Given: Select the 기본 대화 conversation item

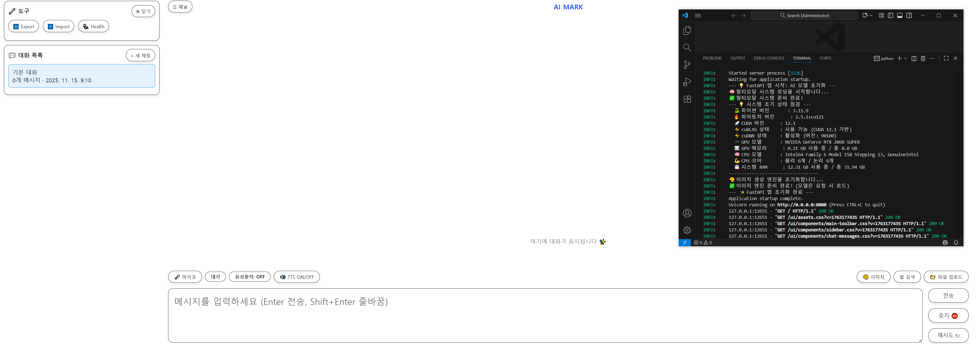Looking at the screenshot, I should tap(81, 76).
